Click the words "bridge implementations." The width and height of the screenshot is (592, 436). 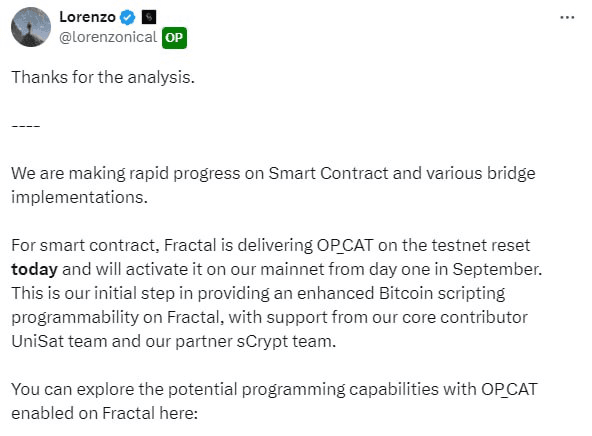(273, 185)
